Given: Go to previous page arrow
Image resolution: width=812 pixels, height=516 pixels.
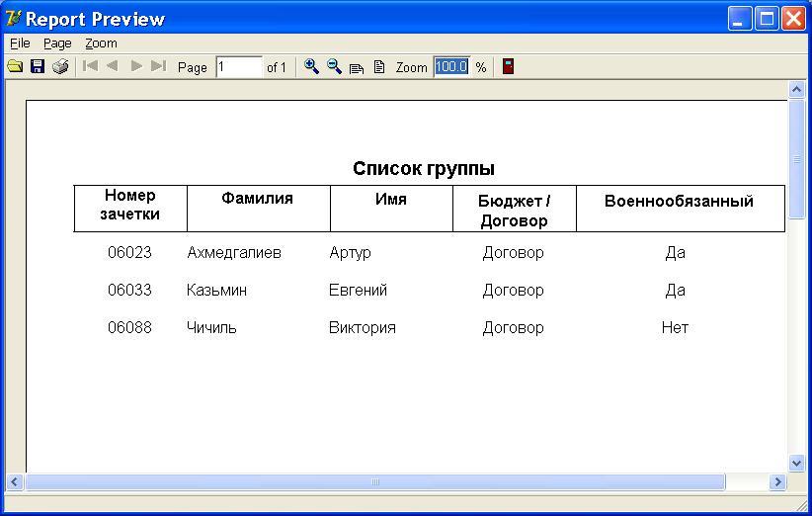Looking at the screenshot, I should click(112, 66).
